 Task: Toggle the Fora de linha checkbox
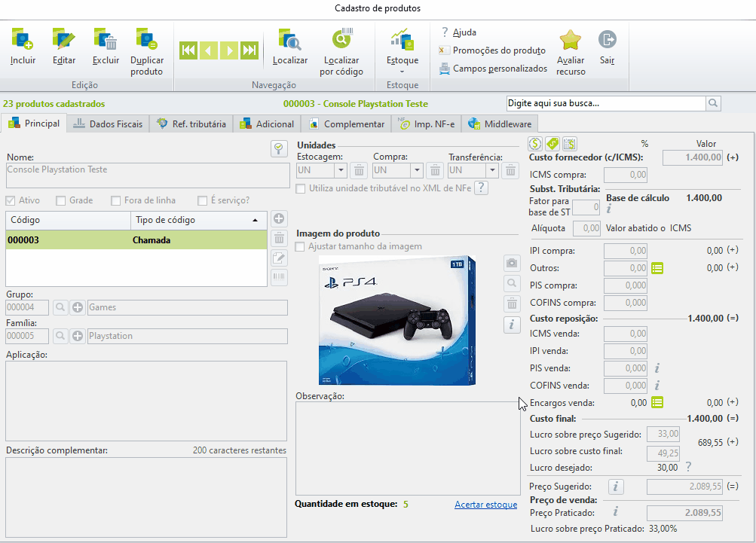pyautogui.click(x=116, y=200)
